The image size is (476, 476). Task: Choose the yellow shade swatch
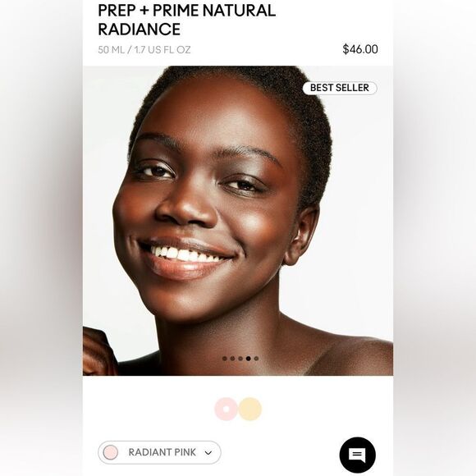[x=249, y=409]
